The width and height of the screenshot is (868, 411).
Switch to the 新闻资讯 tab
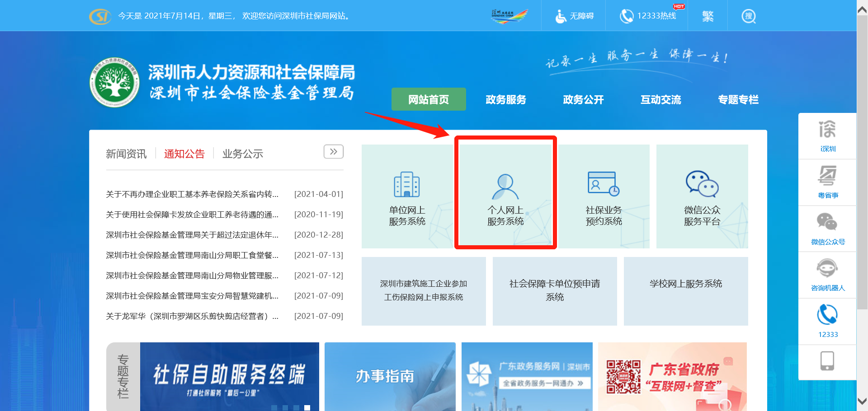point(126,154)
